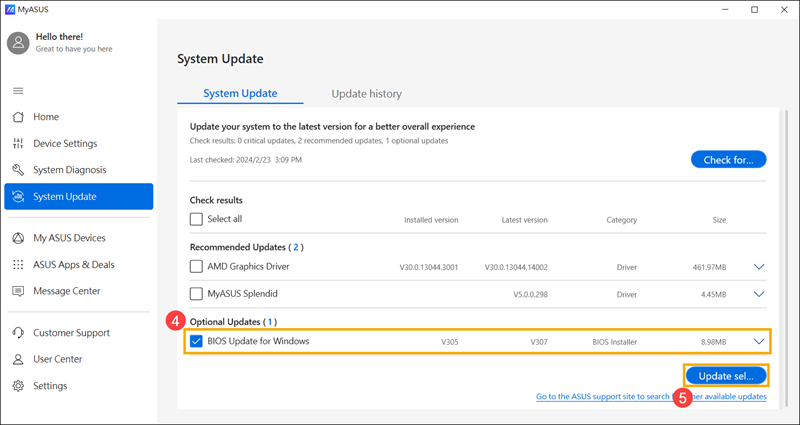Image resolution: width=800 pixels, height=425 pixels.
Task: Tick the Select all checkbox
Action: (x=196, y=219)
